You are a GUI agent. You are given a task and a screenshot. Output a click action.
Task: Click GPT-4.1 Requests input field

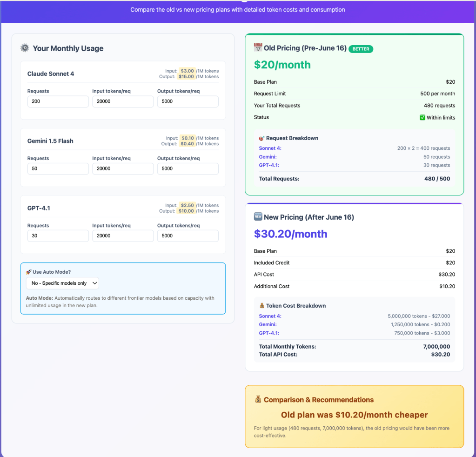click(x=58, y=235)
